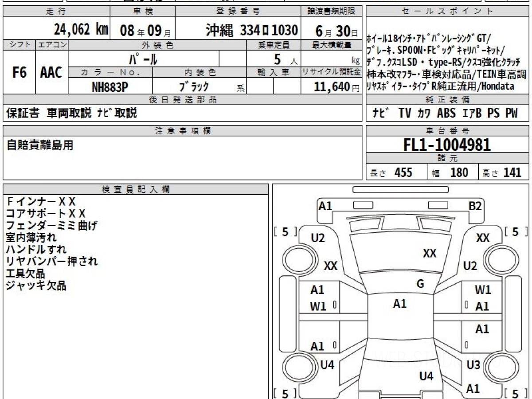
Task: Click the XX mark on the hood
Action: coord(430,253)
